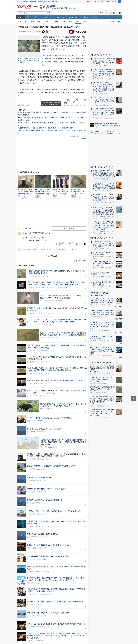Open the 海保大型無人機、運用停止 article
Image resolution: width=138 pixels, height=644 pixels.
point(48,613)
